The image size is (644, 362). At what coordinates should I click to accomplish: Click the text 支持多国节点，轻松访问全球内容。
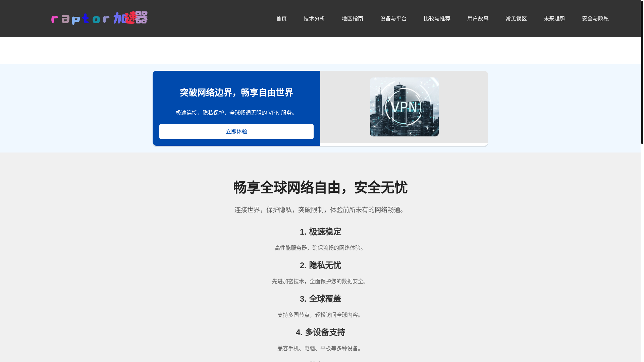(320, 315)
